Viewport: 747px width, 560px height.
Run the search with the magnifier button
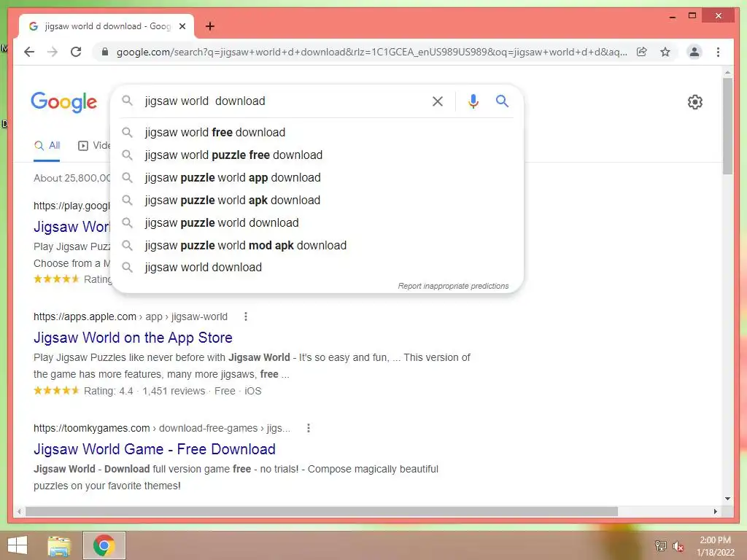pyautogui.click(x=502, y=101)
